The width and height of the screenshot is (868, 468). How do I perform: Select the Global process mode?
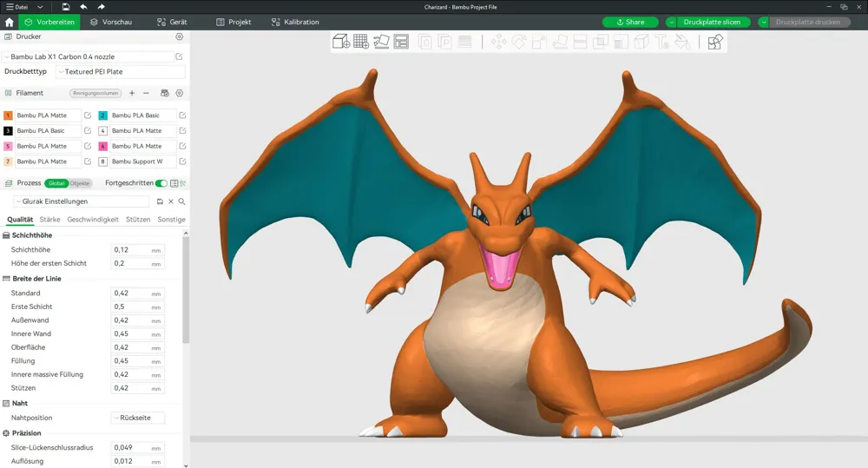[x=56, y=183]
